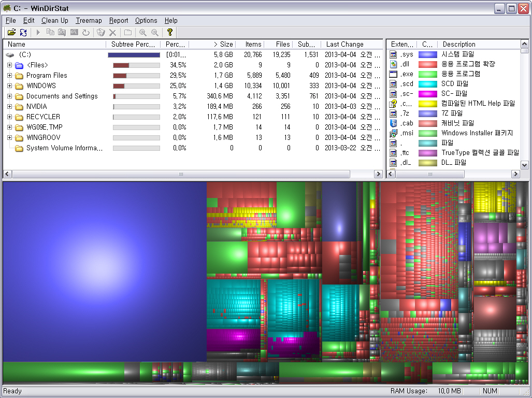
Task: Click the Windows Installer description text
Action: (477, 133)
